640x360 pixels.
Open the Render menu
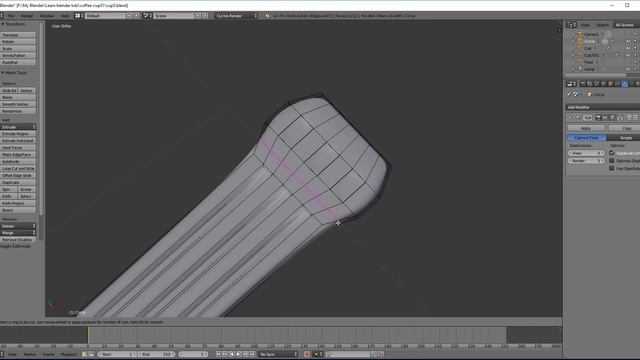(27, 16)
